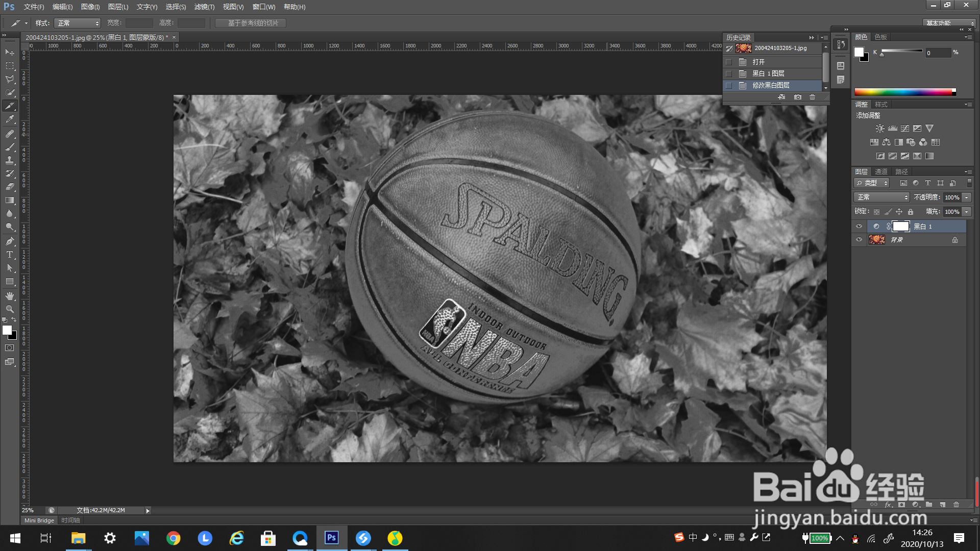Click the Color Balance adjustment icon

click(886, 142)
